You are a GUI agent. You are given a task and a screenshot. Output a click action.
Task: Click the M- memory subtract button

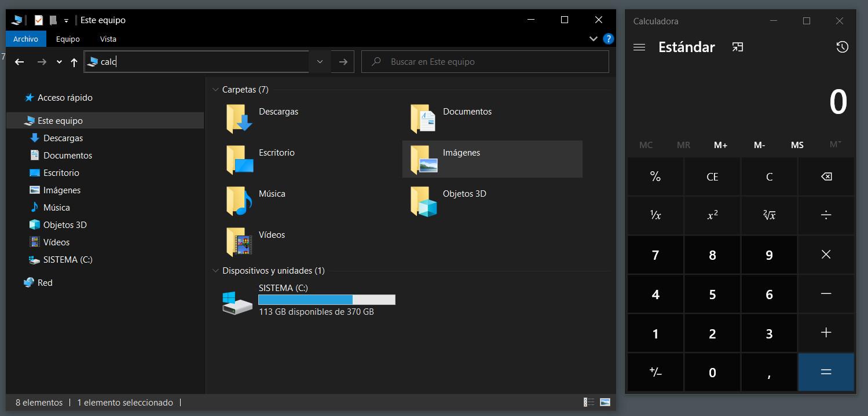(x=759, y=145)
